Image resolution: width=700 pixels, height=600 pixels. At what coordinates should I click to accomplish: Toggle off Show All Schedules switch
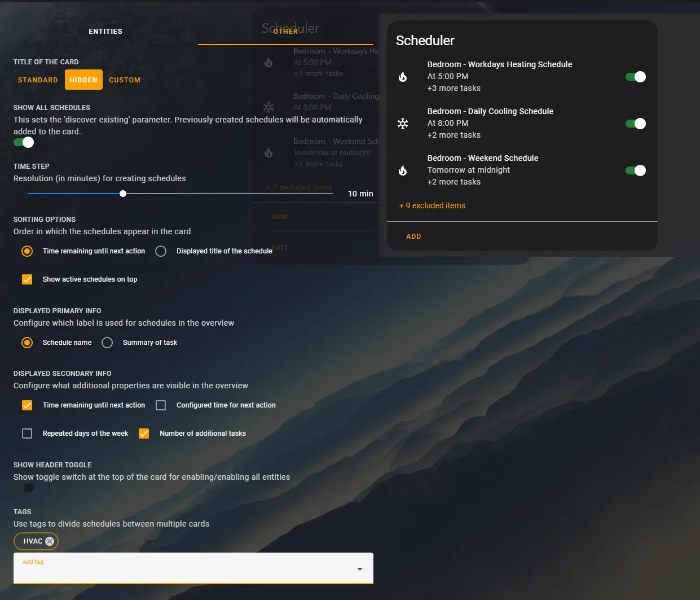[x=24, y=142]
